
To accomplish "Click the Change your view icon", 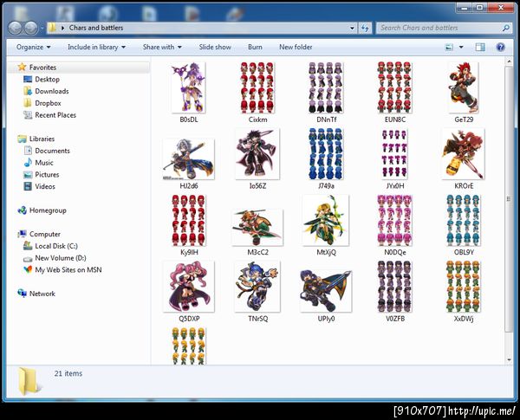I will tap(449, 47).
